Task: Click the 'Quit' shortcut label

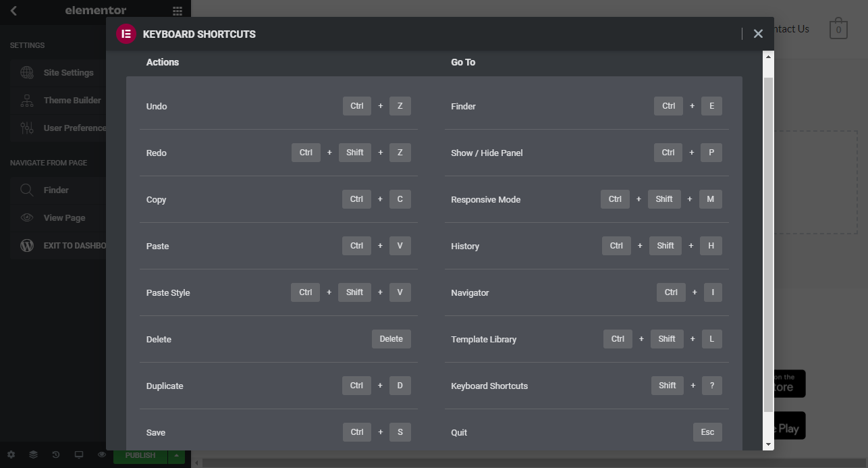Action: pyautogui.click(x=459, y=432)
